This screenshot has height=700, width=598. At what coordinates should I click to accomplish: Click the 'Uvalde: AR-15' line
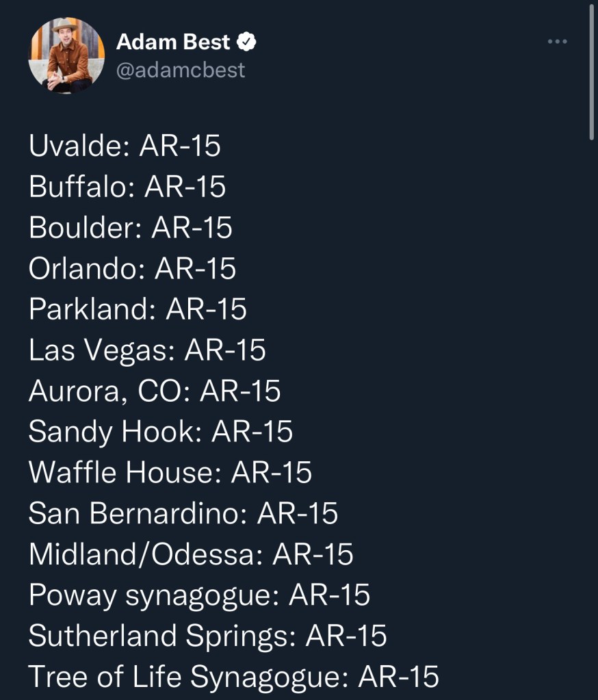click(125, 146)
